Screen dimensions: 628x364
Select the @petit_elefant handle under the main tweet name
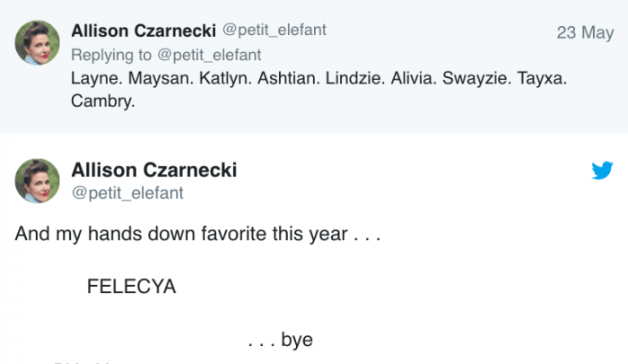126,192
